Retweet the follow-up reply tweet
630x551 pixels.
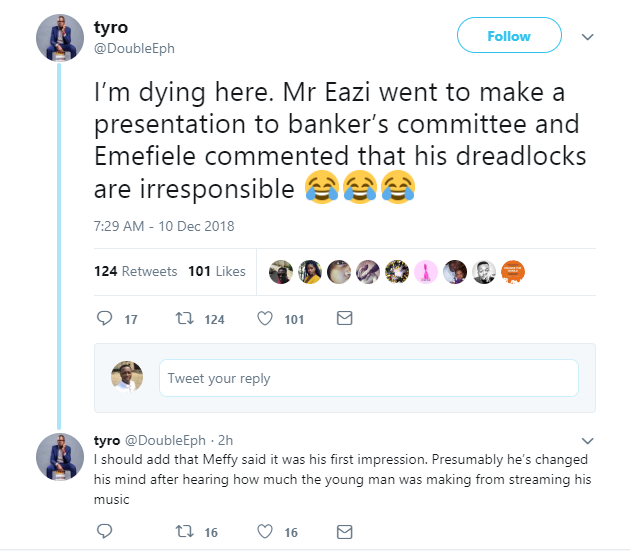tap(184, 532)
